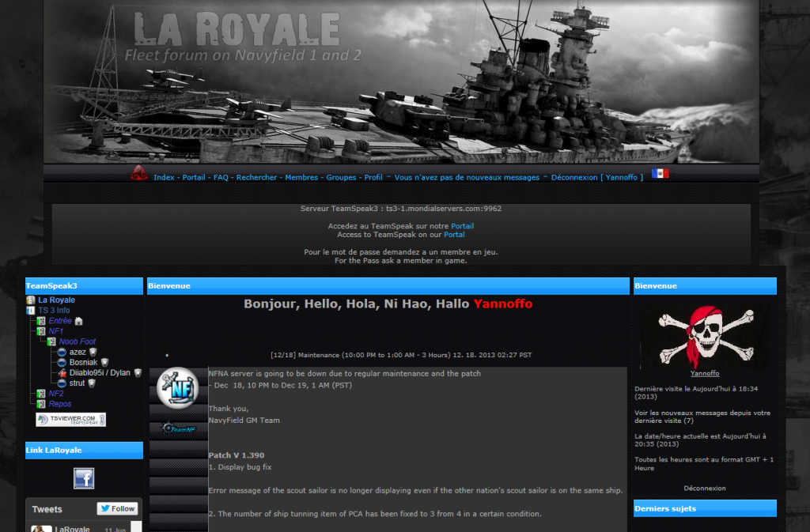Open Index in the navigation bar
The image size is (810, 532).
click(164, 177)
